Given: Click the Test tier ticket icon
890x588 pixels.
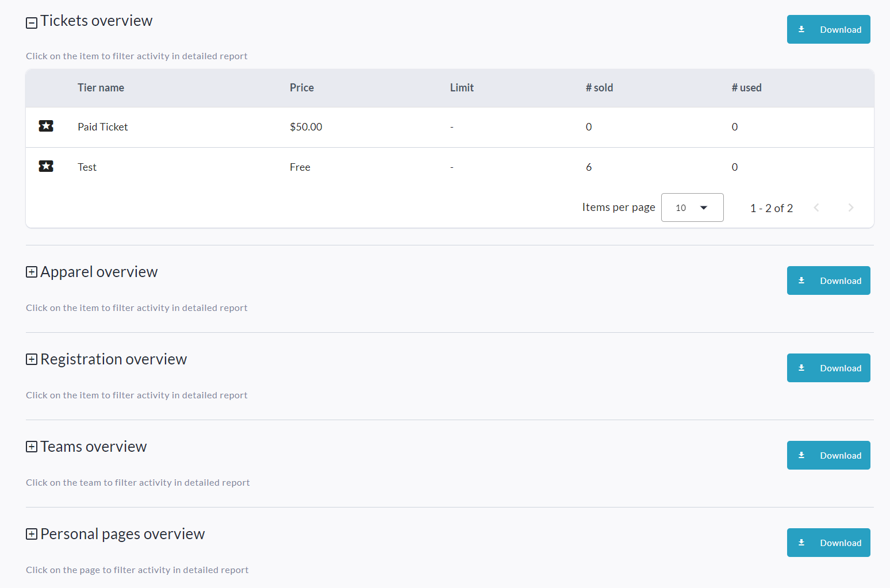Looking at the screenshot, I should (x=46, y=166).
